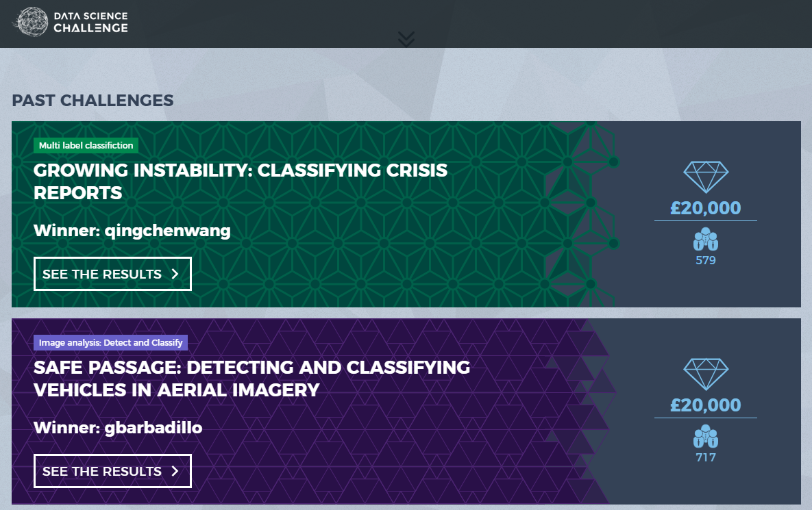Click the diamond prize icon for Growing Instability
Viewport: 812px width, 510px height.
coord(706,177)
